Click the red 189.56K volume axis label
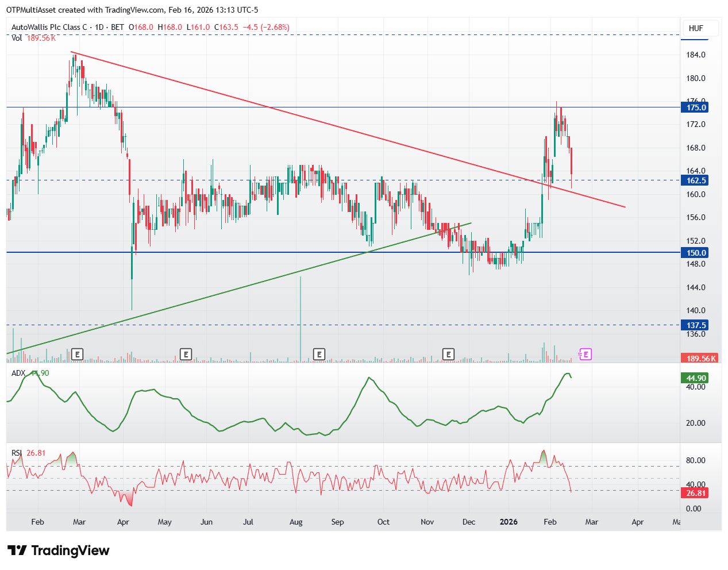 700,359
